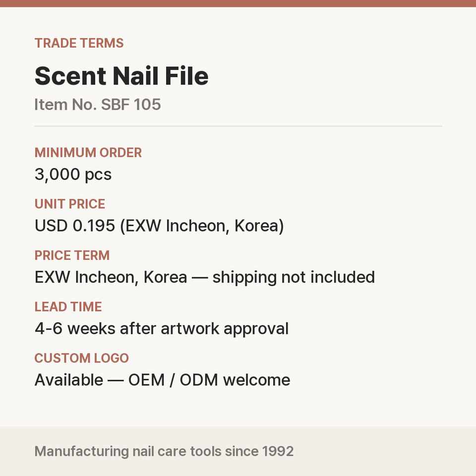The image size is (476, 476).
Task: Select the shipping not included line
Action: 205,278
